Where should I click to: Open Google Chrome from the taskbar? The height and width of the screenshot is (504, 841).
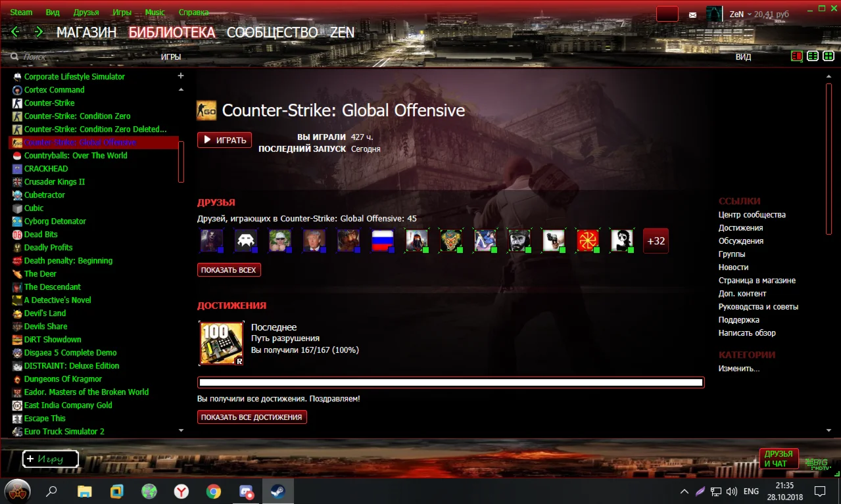click(x=213, y=491)
